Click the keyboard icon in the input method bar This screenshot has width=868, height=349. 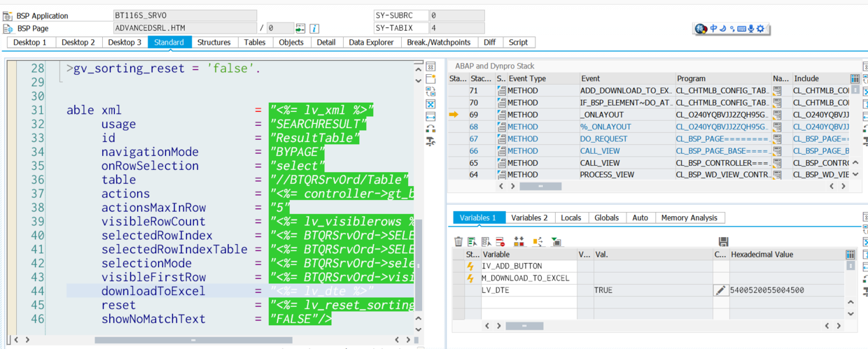pos(741,29)
